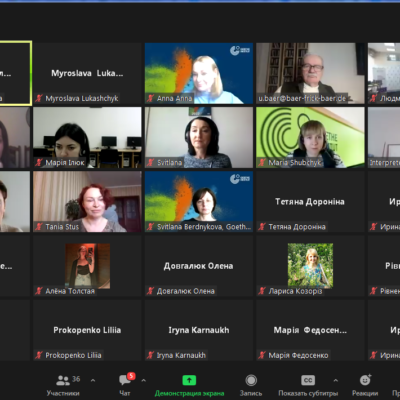Viewport: 400px width, 400px height.
Task: Click the CC Показать субтитры icon
Action: (x=308, y=380)
